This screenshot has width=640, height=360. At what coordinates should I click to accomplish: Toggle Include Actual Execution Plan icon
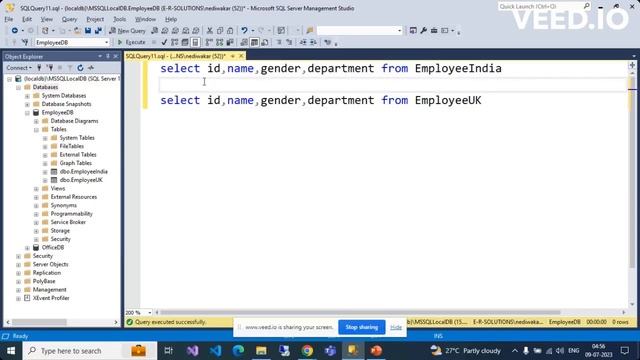(209, 42)
